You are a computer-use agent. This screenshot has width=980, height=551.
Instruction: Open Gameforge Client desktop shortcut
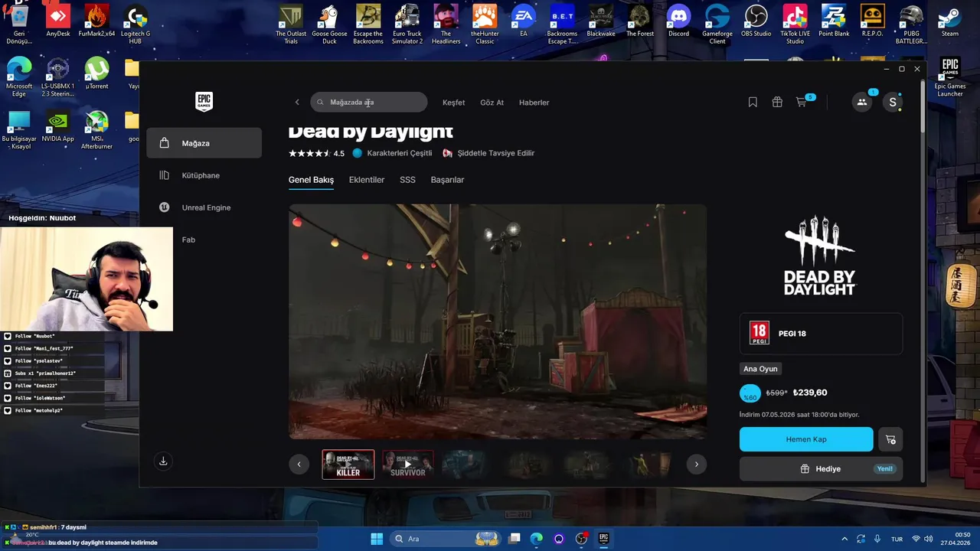tap(717, 24)
